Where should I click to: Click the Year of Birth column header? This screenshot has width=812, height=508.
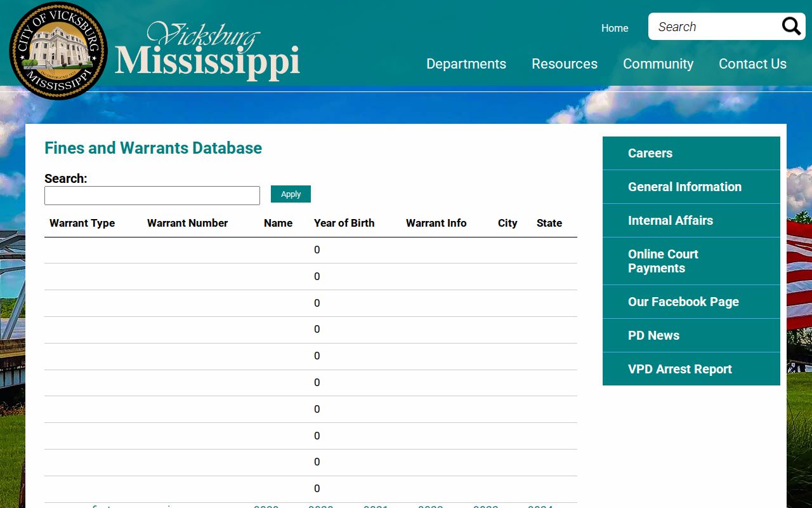[344, 223]
